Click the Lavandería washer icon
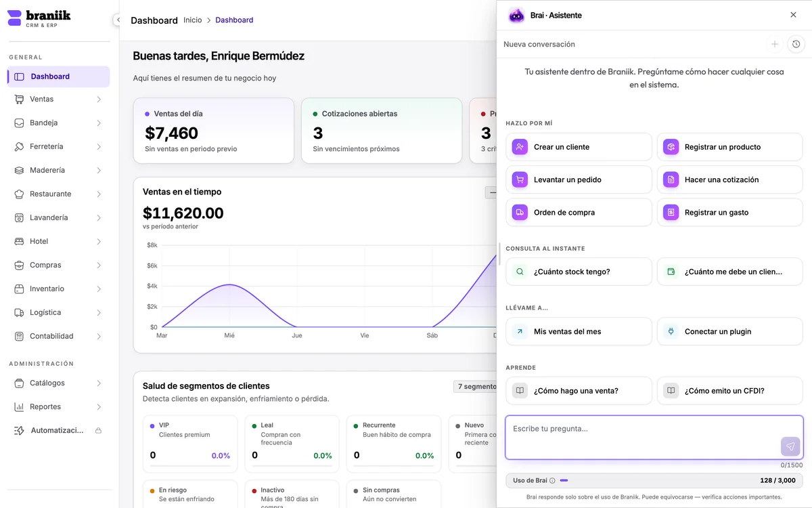The width and height of the screenshot is (812, 508). 19,217
